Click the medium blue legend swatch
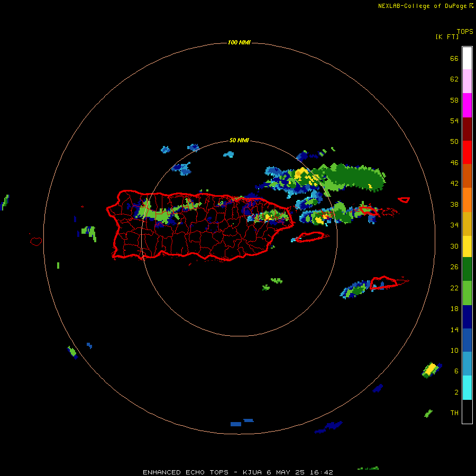Image resolution: width=476 pixels, height=476 pixels. click(467, 340)
